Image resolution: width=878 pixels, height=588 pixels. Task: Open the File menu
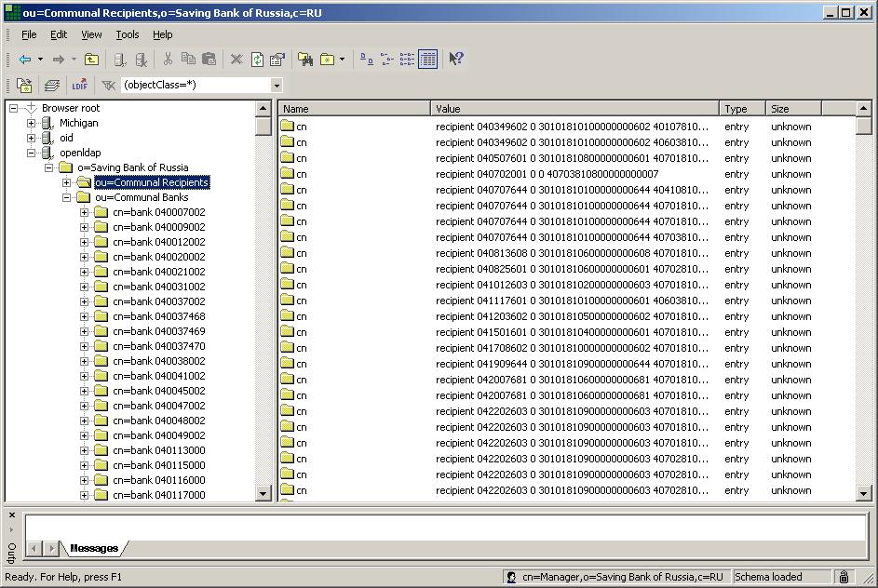coord(29,34)
